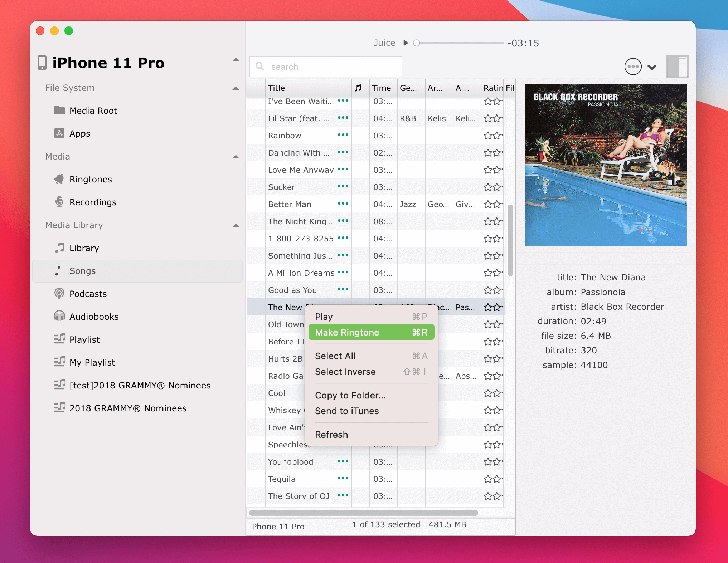This screenshot has height=563, width=728.
Task: Open options dots for Tequila
Action: pos(343,478)
